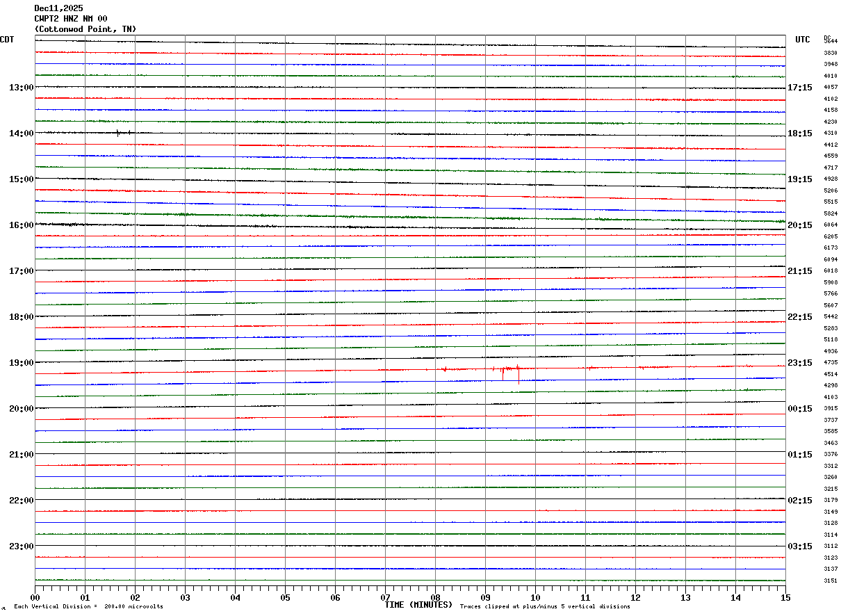Click the '22:00' CDT time label
The height and width of the screenshot is (616, 841).
point(22,501)
